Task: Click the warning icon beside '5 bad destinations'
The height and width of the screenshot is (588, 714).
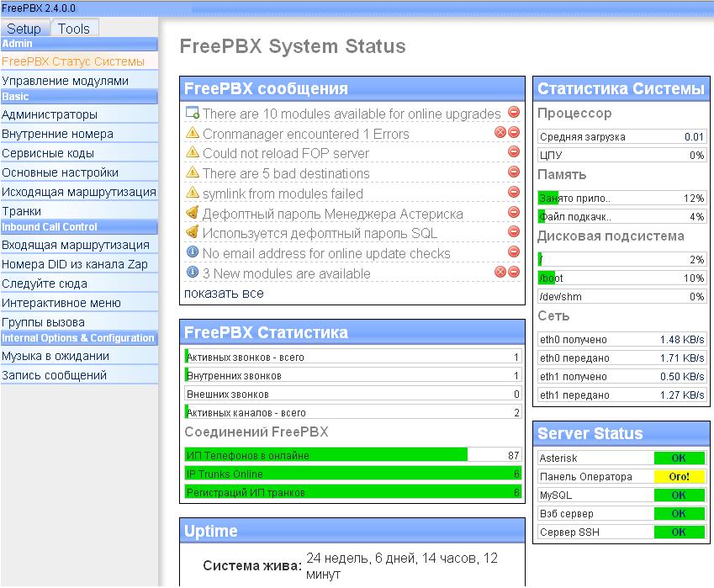Action: coord(193,172)
